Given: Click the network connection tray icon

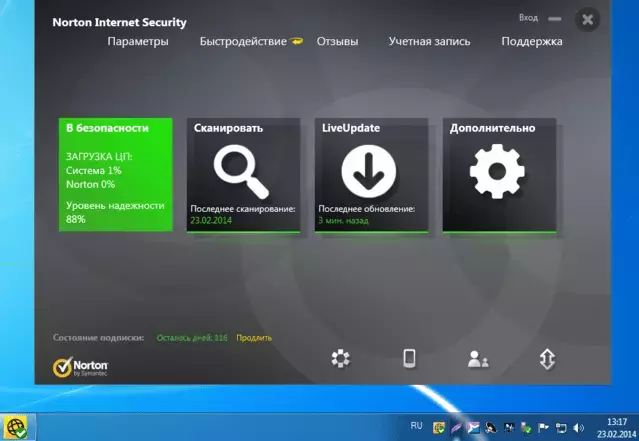Looking at the screenshot, I should pyautogui.click(x=561, y=428).
